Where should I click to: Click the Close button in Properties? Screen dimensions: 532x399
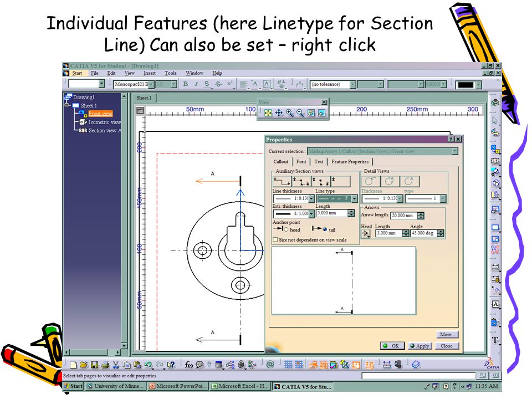tap(447, 346)
